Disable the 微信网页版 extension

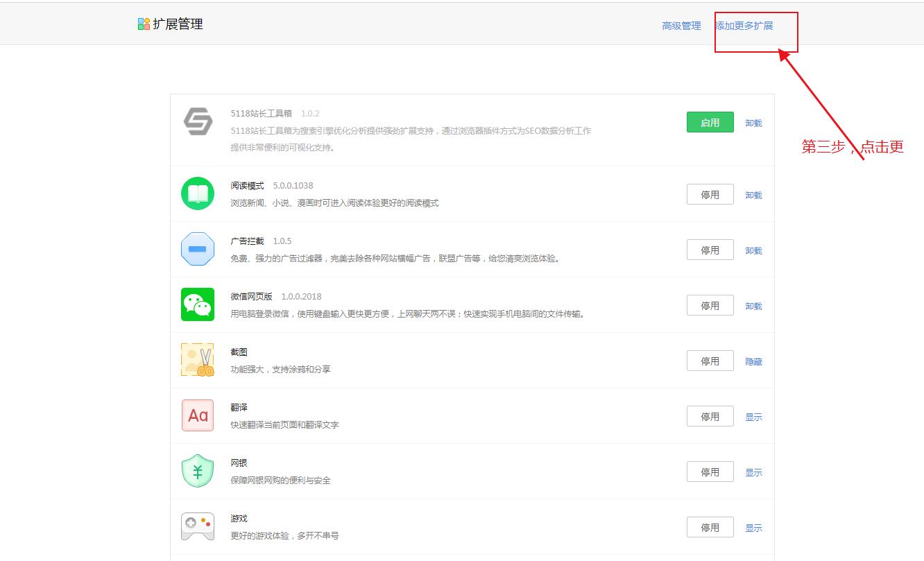coord(710,305)
